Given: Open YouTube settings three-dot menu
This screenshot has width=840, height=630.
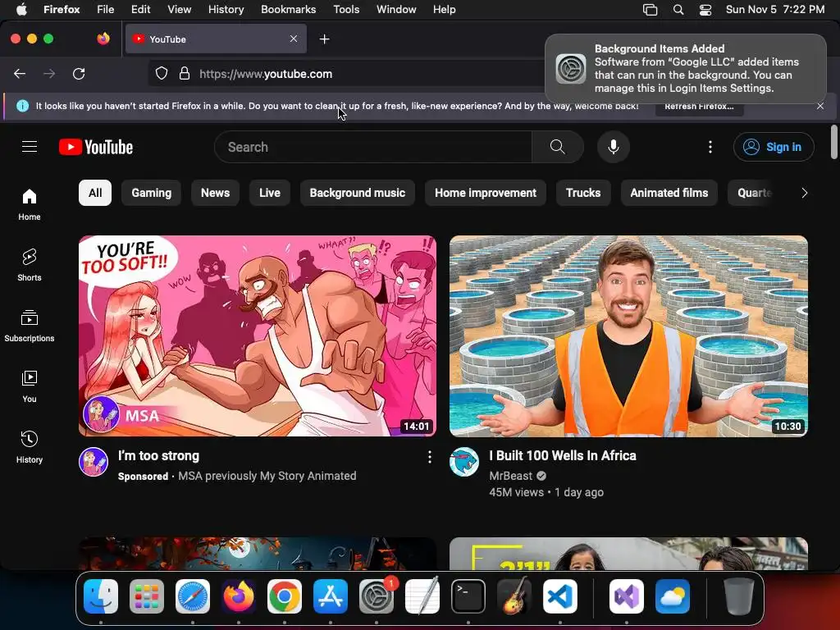Looking at the screenshot, I should (710, 147).
